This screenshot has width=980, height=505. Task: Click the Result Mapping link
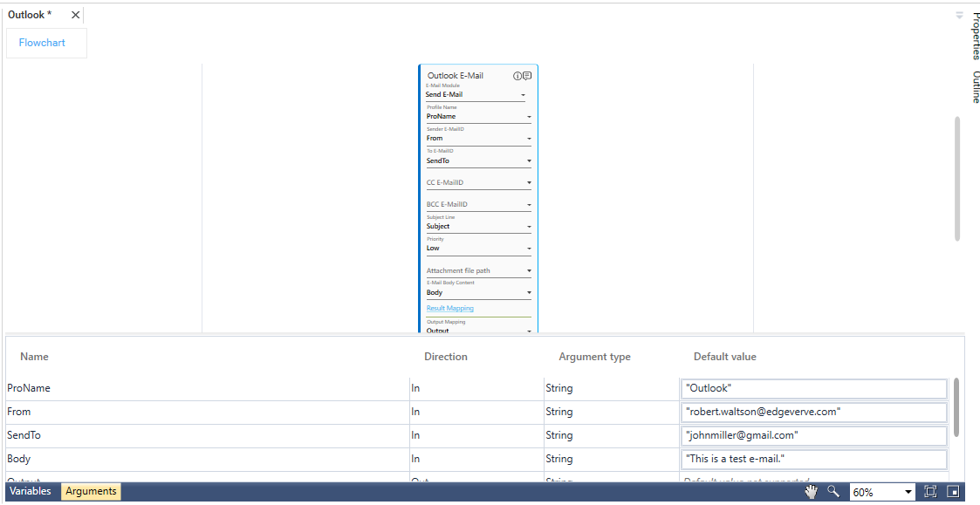(449, 309)
